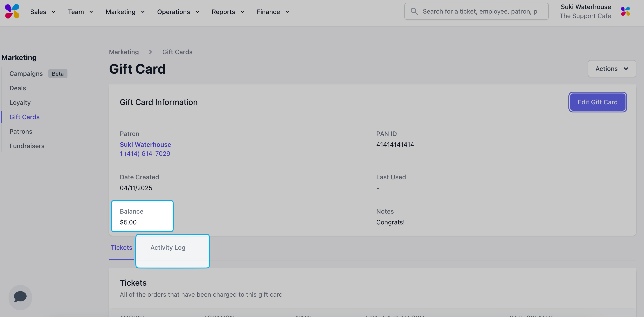Viewport: 644px width, 317px height.
Task: Open the chat support bubble icon
Action: (x=20, y=297)
